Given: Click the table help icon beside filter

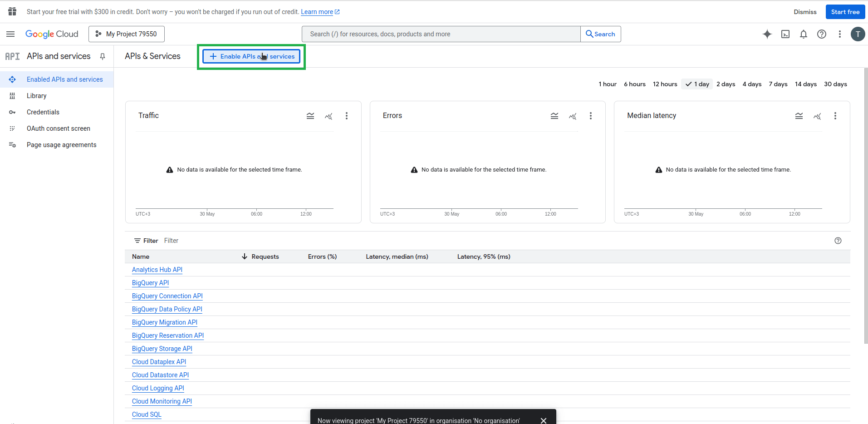Looking at the screenshot, I should 838,241.
